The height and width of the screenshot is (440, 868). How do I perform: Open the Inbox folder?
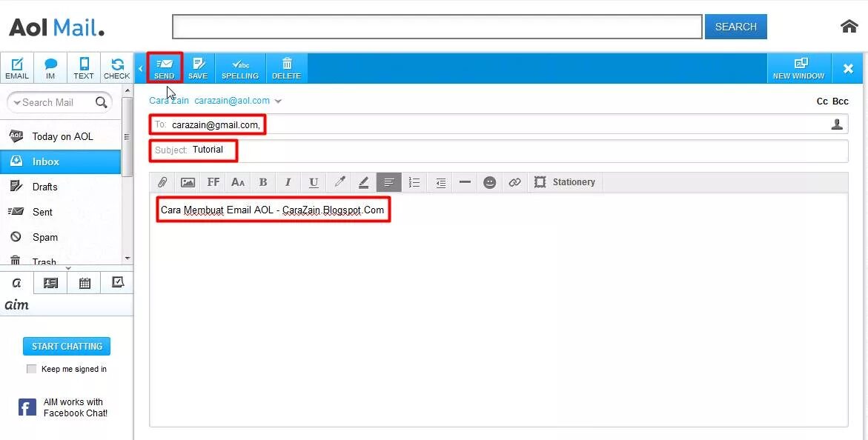pos(60,161)
